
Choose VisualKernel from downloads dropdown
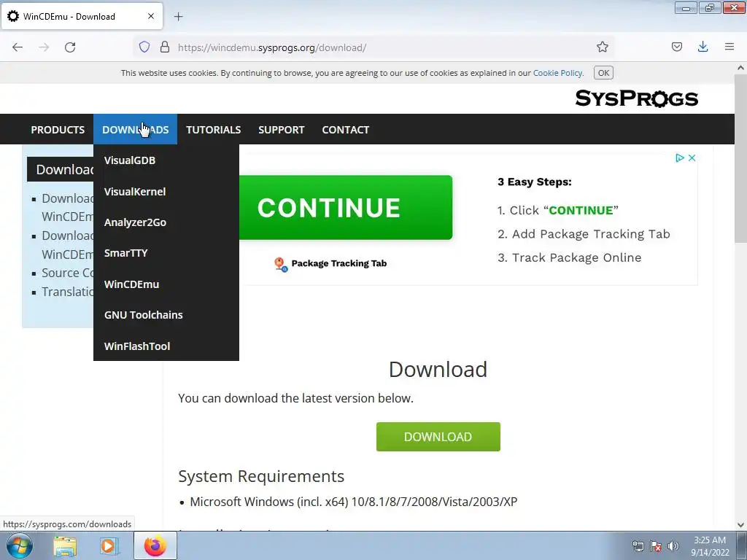click(x=166, y=192)
